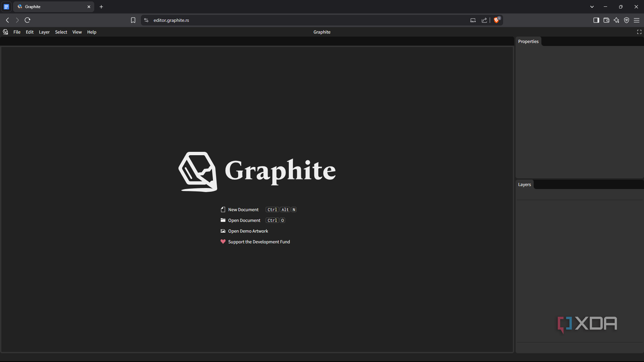
Task: Open the View menu
Action: pyautogui.click(x=77, y=32)
